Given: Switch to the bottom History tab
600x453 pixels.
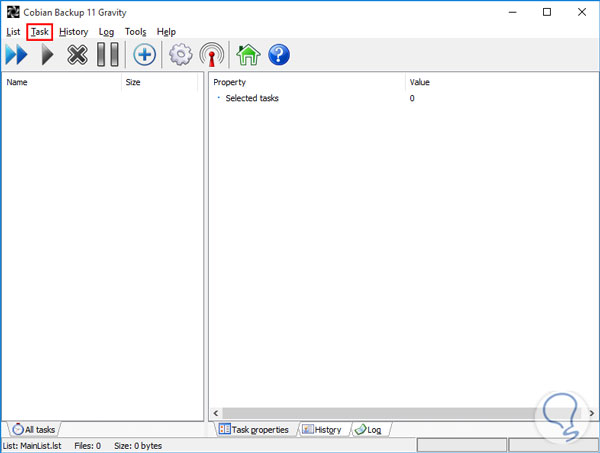Looking at the screenshot, I should [x=323, y=430].
